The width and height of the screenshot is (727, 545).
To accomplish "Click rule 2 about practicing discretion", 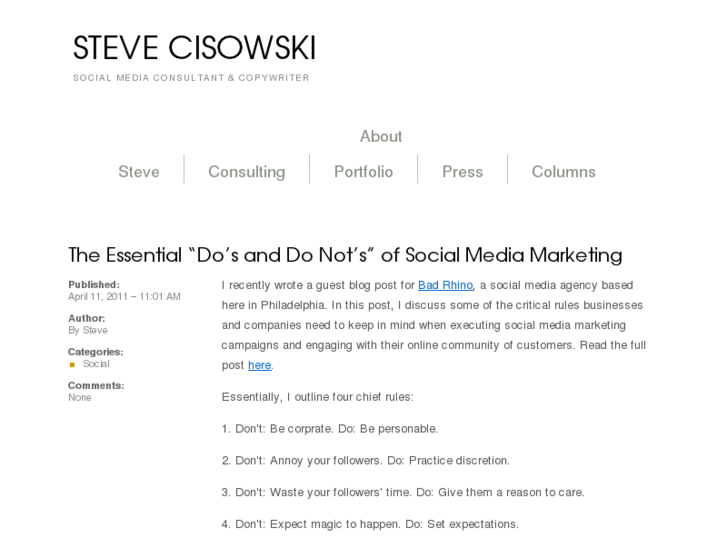I will (x=366, y=460).
